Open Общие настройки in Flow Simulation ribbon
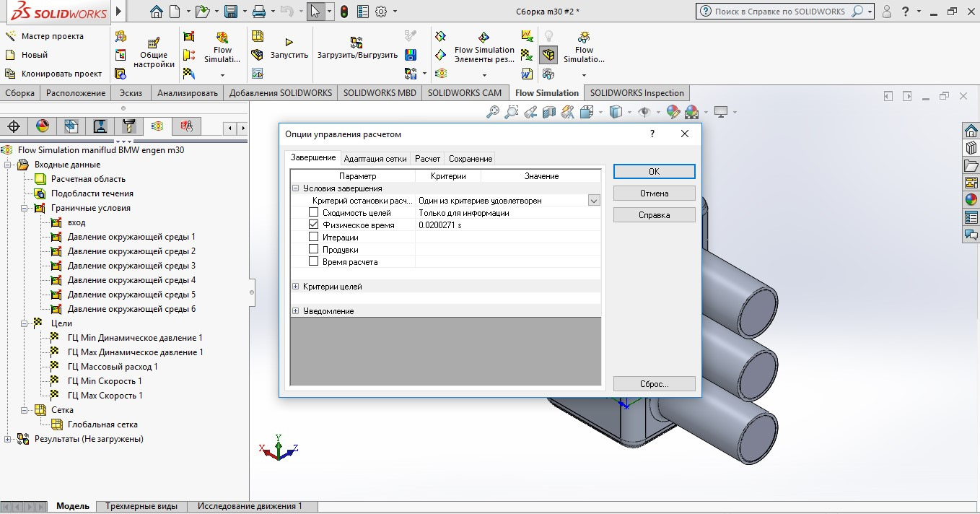The image size is (980, 514). pyautogui.click(x=154, y=54)
